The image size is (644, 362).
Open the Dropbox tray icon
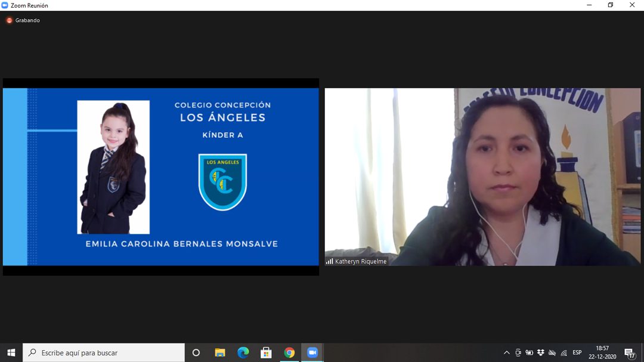coord(540,352)
